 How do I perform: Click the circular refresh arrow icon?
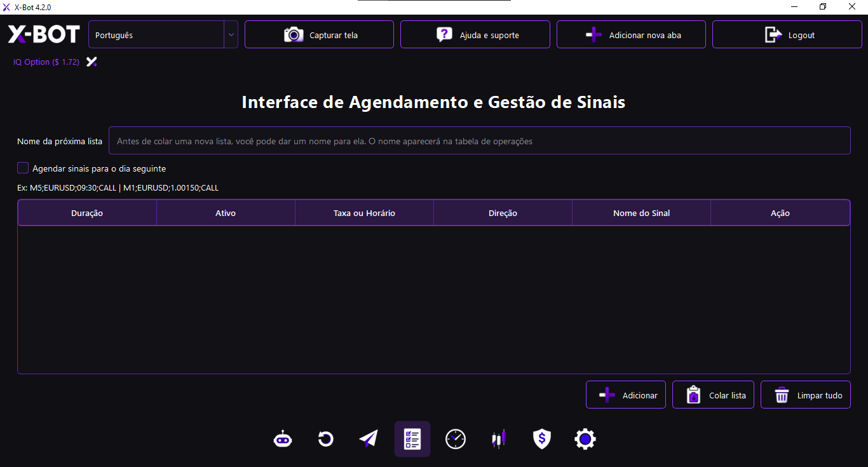pos(326,439)
